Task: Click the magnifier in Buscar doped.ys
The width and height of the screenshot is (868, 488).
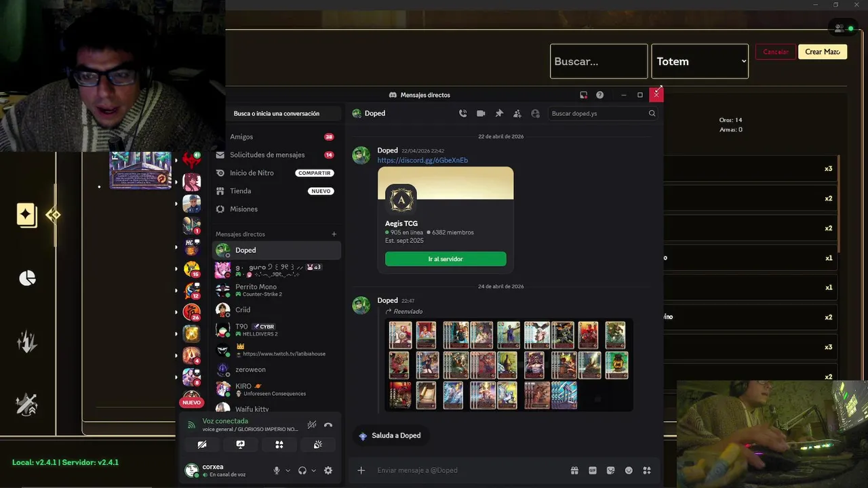Action: pos(652,113)
